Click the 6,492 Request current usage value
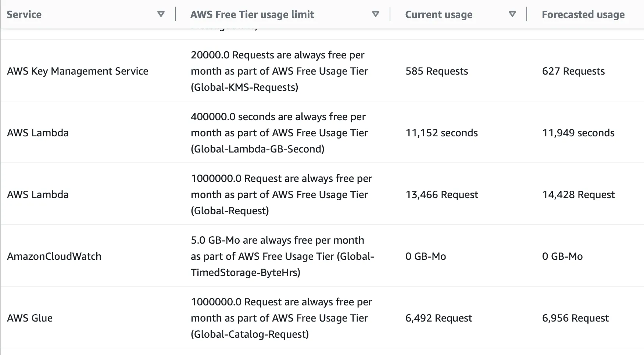The width and height of the screenshot is (644, 355). click(x=439, y=318)
